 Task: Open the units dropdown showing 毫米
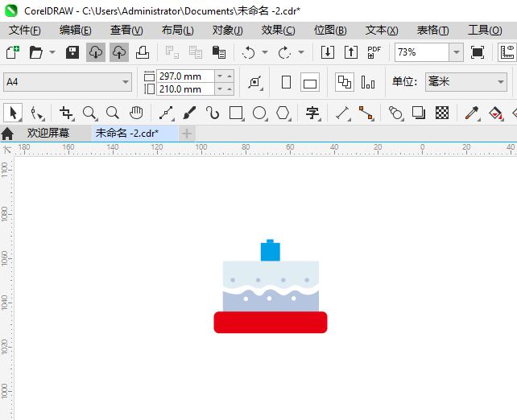466,82
